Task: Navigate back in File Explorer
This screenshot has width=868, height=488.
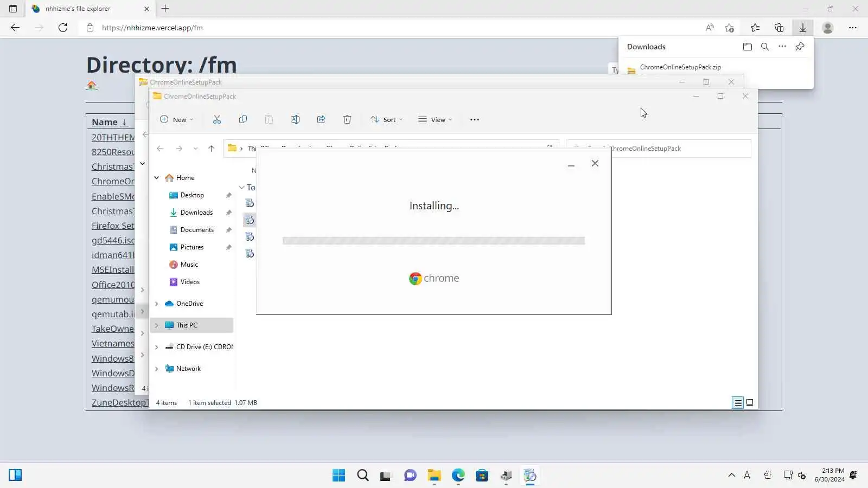Action: tap(160, 148)
